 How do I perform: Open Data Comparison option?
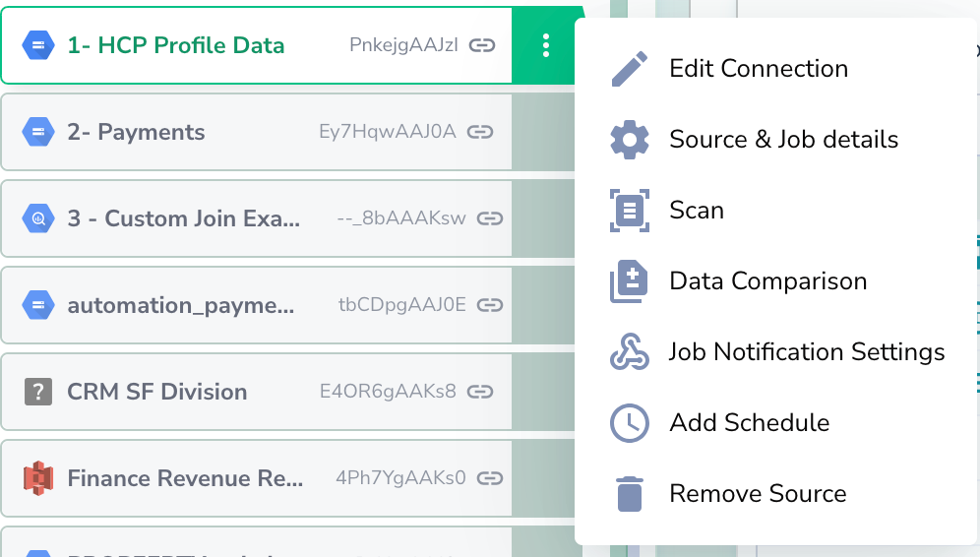coord(767,281)
